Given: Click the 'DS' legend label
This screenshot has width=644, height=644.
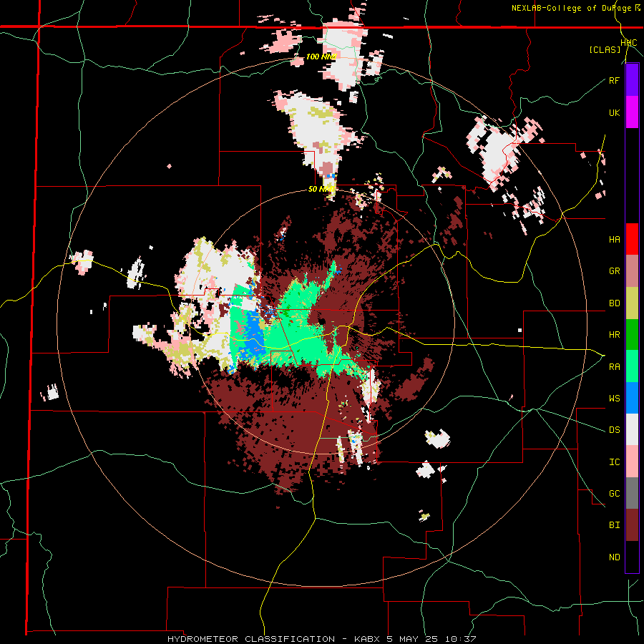Looking at the screenshot, I should (614, 430).
